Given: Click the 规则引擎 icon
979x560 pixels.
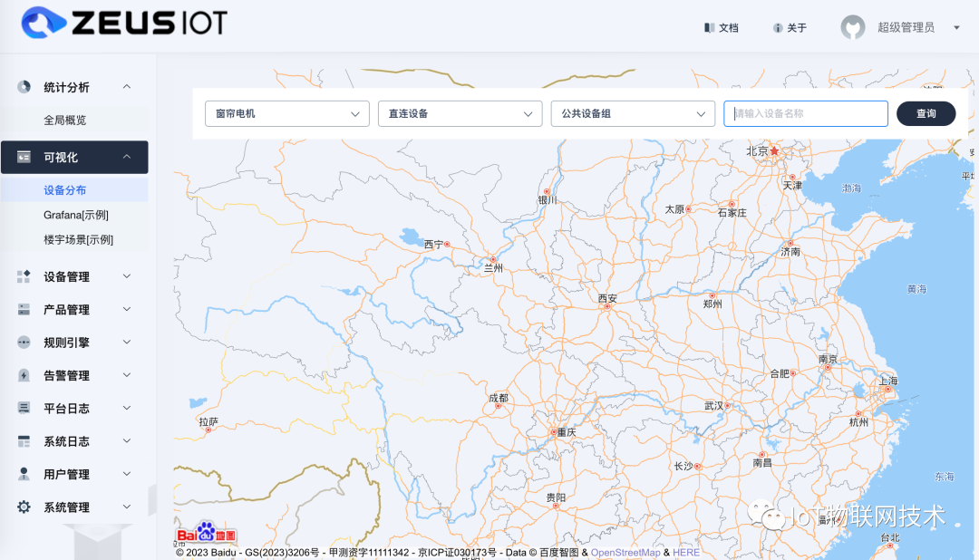Looking at the screenshot, I should (24, 343).
